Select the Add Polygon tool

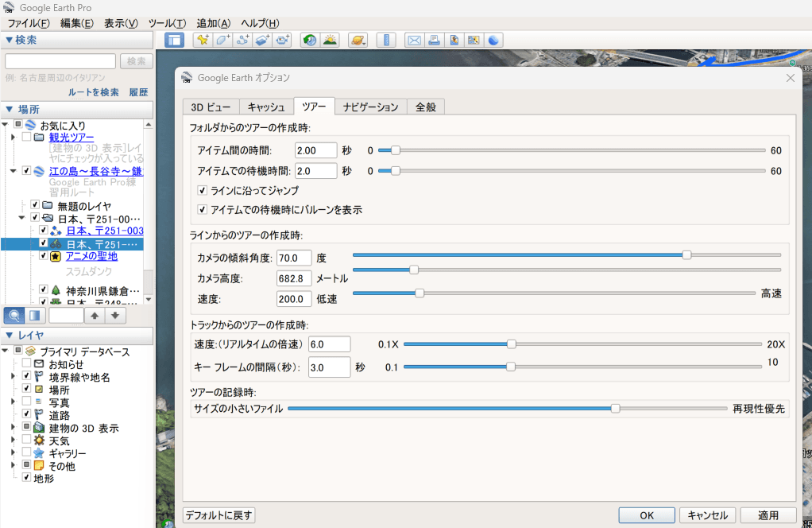tap(223, 40)
